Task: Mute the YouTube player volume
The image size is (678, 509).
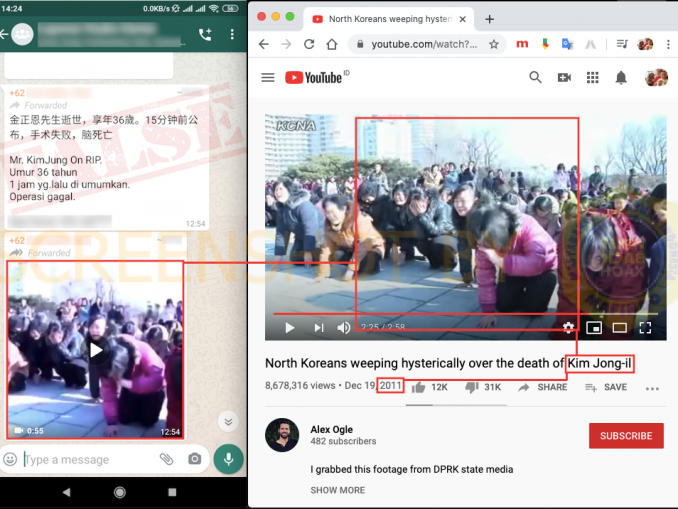Action: (344, 328)
